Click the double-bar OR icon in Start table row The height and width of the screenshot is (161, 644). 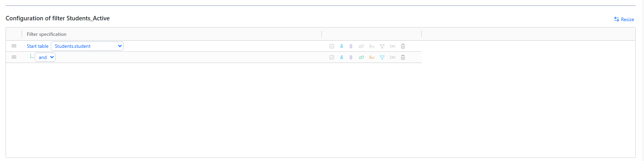[x=351, y=46]
